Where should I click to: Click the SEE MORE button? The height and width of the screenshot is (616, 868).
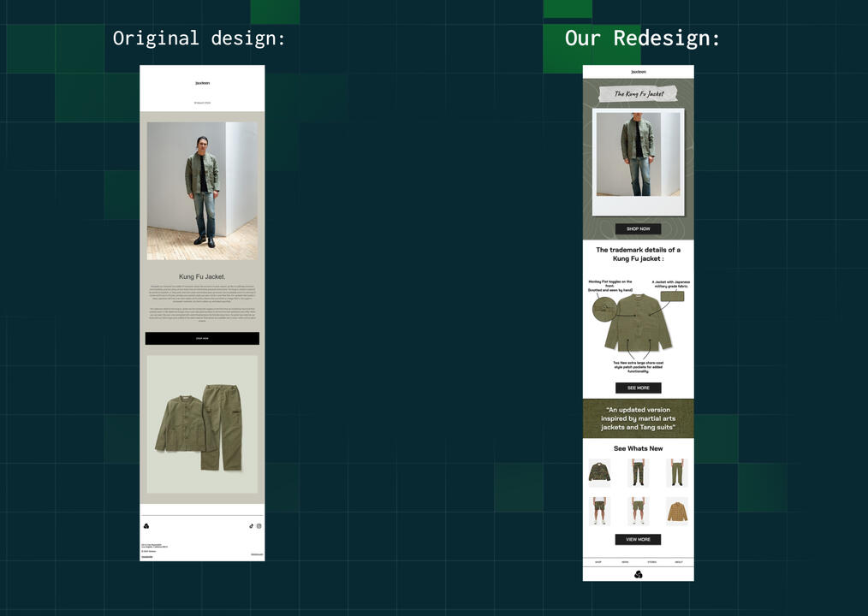point(639,388)
